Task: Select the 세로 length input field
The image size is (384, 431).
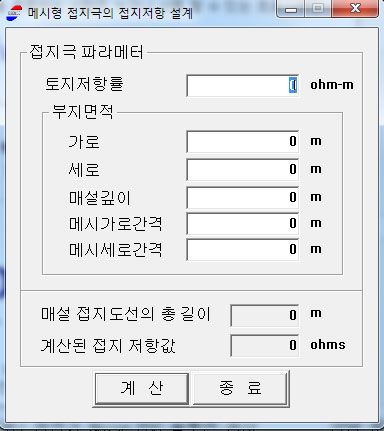Action: coord(243,169)
